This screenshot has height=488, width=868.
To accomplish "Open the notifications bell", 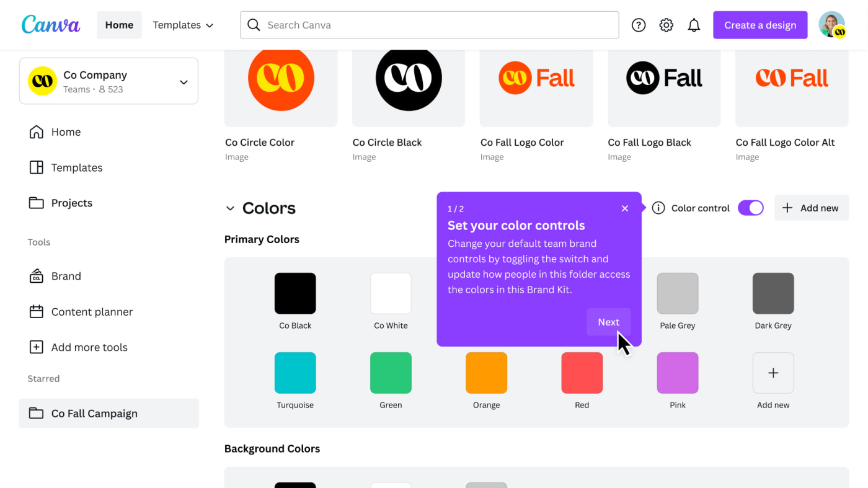I will 694,25.
